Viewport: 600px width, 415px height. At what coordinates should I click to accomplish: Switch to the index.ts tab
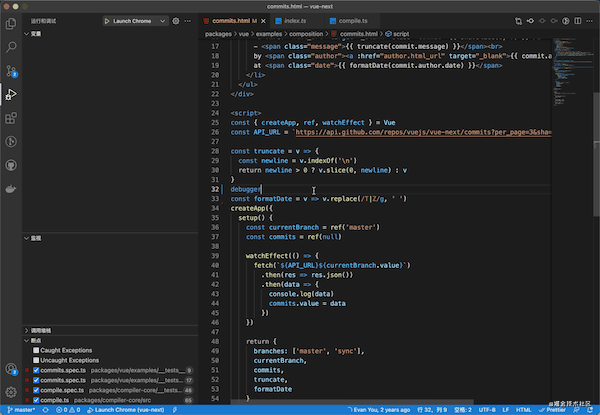(295, 21)
